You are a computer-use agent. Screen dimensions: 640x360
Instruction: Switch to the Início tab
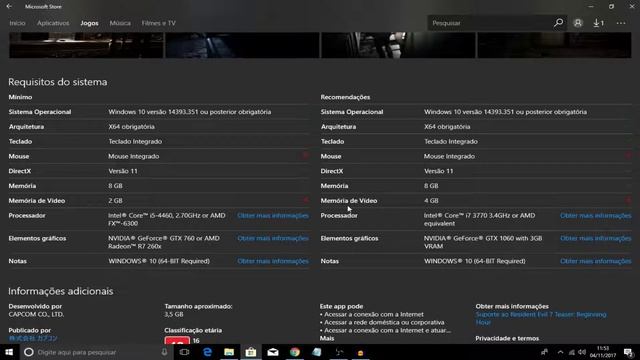pyautogui.click(x=18, y=23)
